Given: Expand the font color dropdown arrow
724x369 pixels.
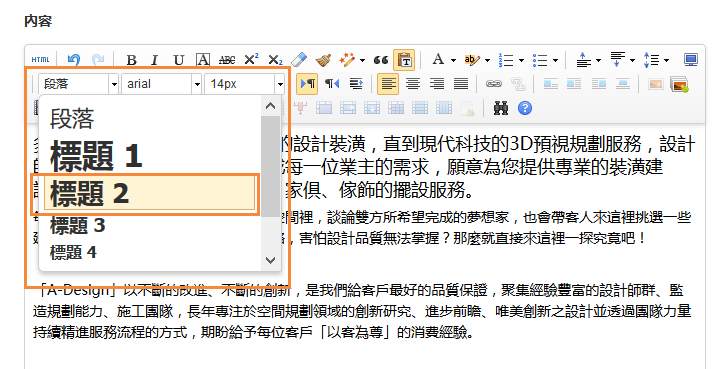Looking at the screenshot, I should tap(453, 60).
